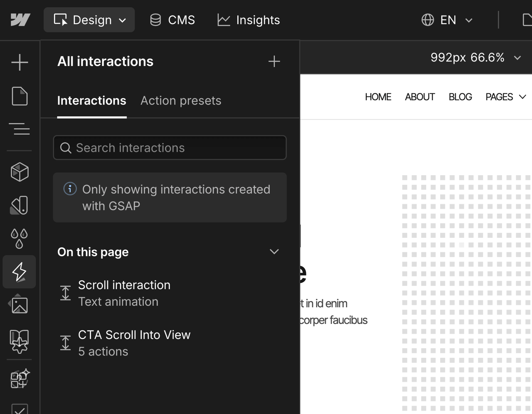Viewport: 532px width, 414px height.
Task: Click the HOME link in the navbar
Action: (x=378, y=97)
